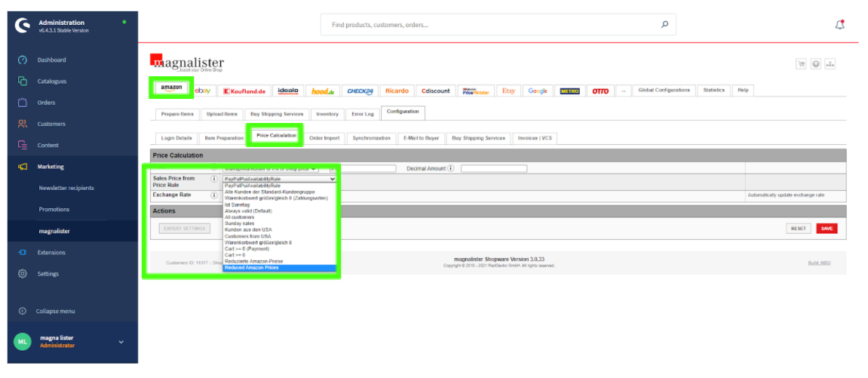Select the Kaufland.de marketplace tab
868x378 pixels.
244,91
